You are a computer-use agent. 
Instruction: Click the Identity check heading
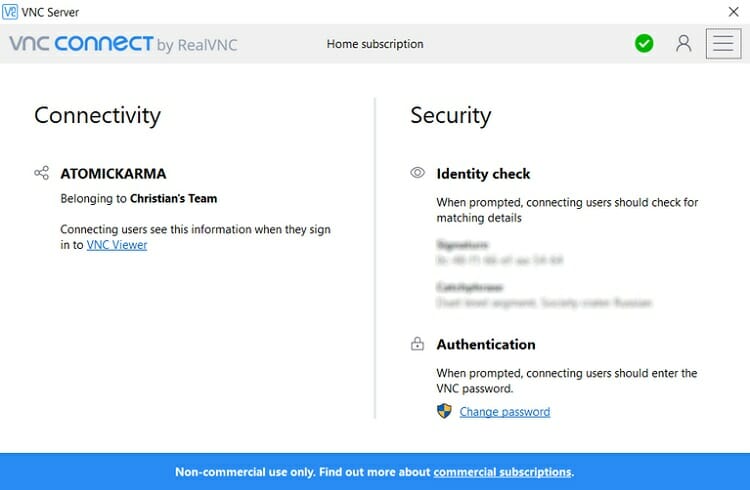483,174
